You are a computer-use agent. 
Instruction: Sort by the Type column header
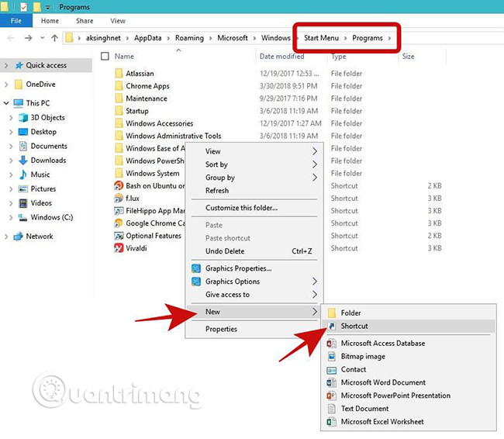[x=339, y=57]
